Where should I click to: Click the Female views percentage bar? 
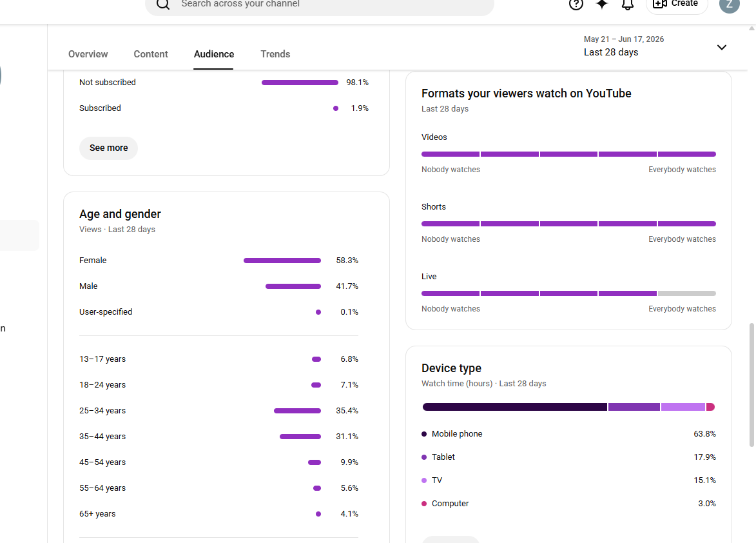(282, 261)
